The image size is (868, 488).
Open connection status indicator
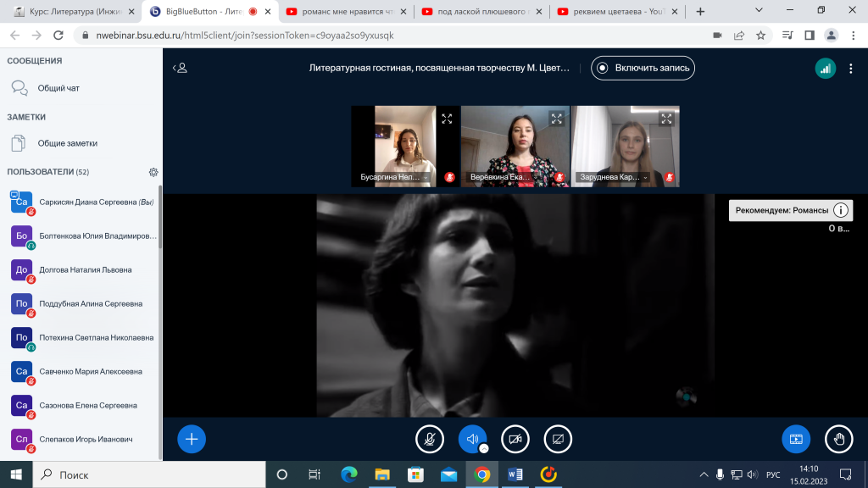coord(826,68)
